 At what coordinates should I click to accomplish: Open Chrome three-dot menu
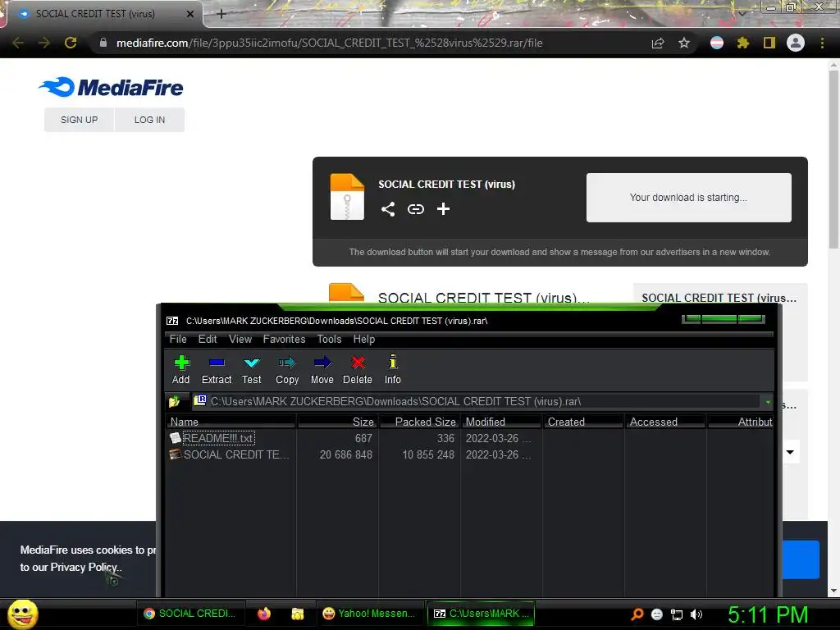pyautogui.click(x=822, y=43)
